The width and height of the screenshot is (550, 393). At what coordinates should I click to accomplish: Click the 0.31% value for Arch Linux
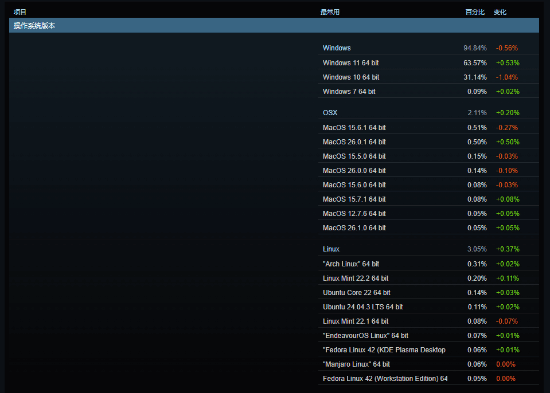click(477, 264)
